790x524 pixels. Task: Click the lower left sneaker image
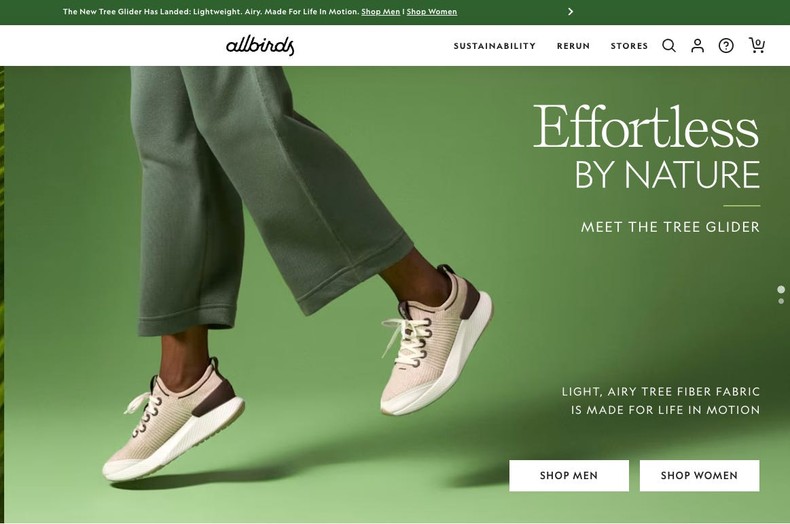(x=173, y=419)
